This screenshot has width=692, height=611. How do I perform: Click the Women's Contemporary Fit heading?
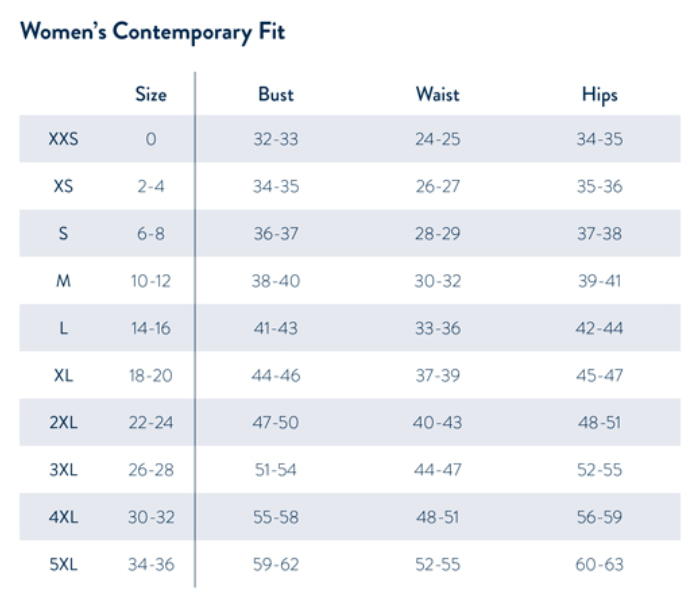152,32
